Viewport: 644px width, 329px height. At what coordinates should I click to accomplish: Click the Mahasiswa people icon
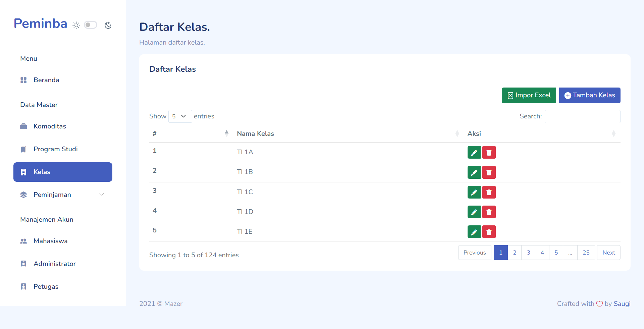pyautogui.click(x=23, y=241)
